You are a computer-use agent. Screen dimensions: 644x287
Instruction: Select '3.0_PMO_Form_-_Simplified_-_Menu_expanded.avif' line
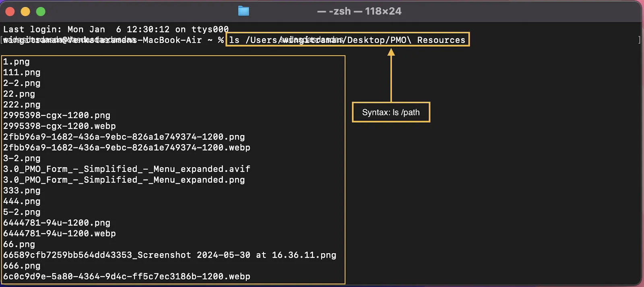coord(127,169)
